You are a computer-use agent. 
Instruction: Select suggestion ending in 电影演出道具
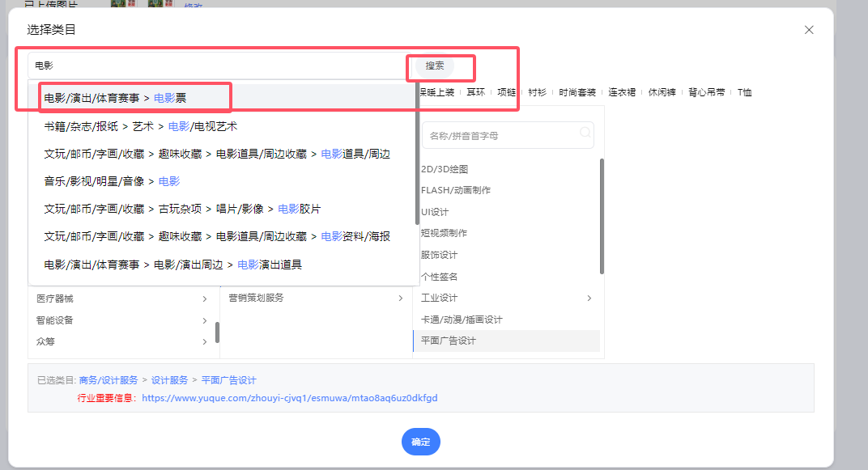pyautogui.click(x=223, y=265)
